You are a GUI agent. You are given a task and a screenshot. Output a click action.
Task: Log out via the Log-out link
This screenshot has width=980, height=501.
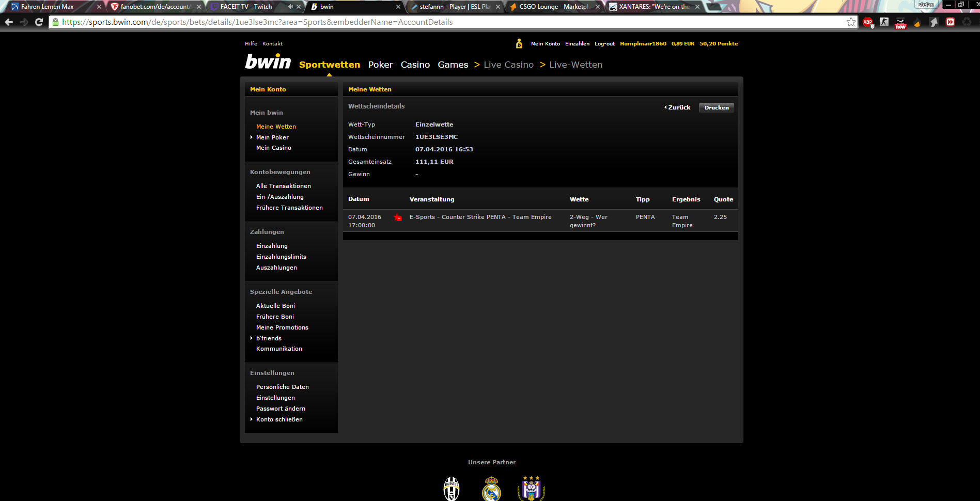[604, 44]
